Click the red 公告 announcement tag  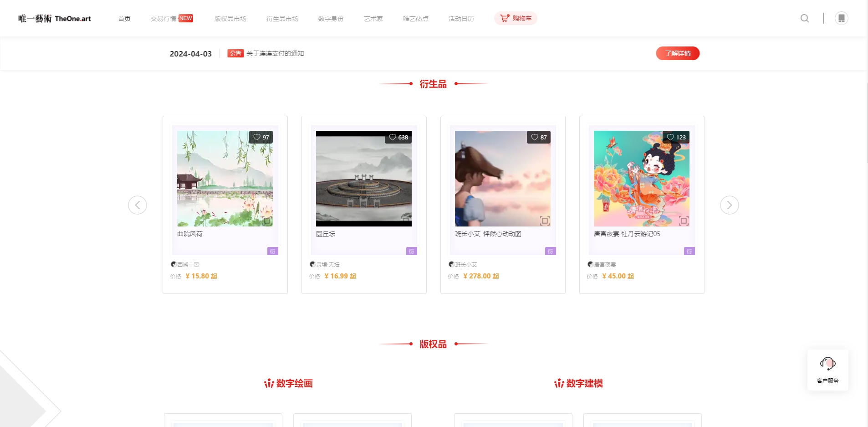[235, 53]
